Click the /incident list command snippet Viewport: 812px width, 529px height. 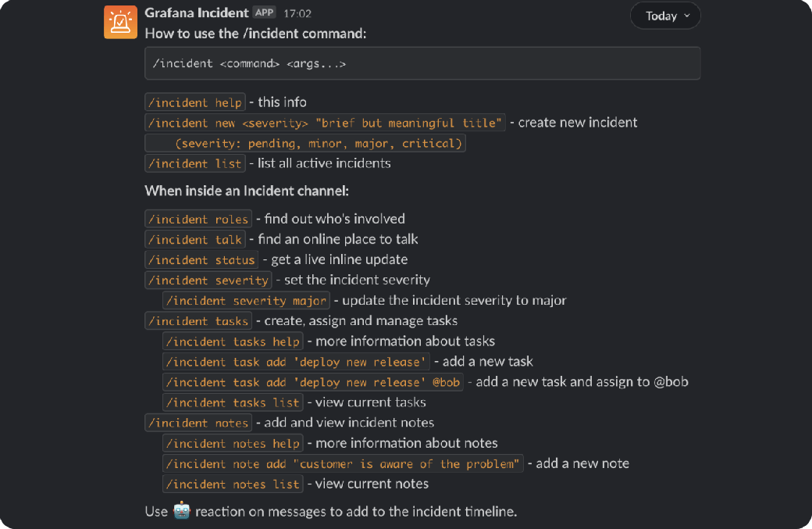(194, 163)
